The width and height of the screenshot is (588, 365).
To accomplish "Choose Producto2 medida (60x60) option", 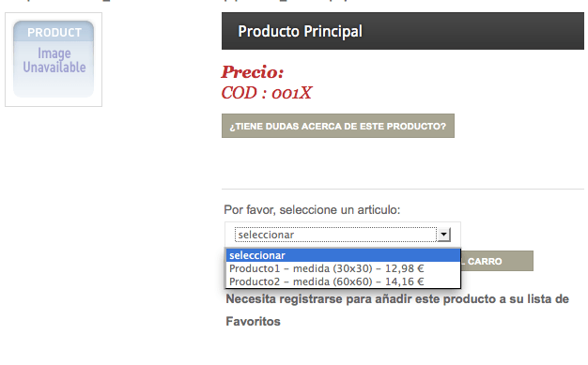I will coord(343,281).
